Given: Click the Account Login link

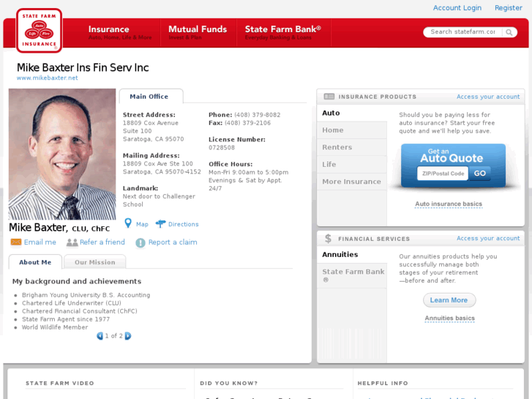Looking at the screenshot, I should (x=457, y=8).
